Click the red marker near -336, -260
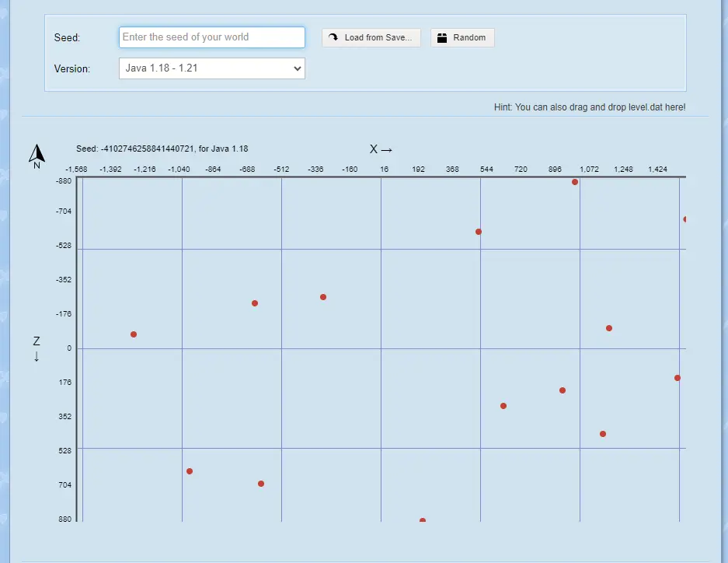Screen dimensions: 728x563 [323, 297]
